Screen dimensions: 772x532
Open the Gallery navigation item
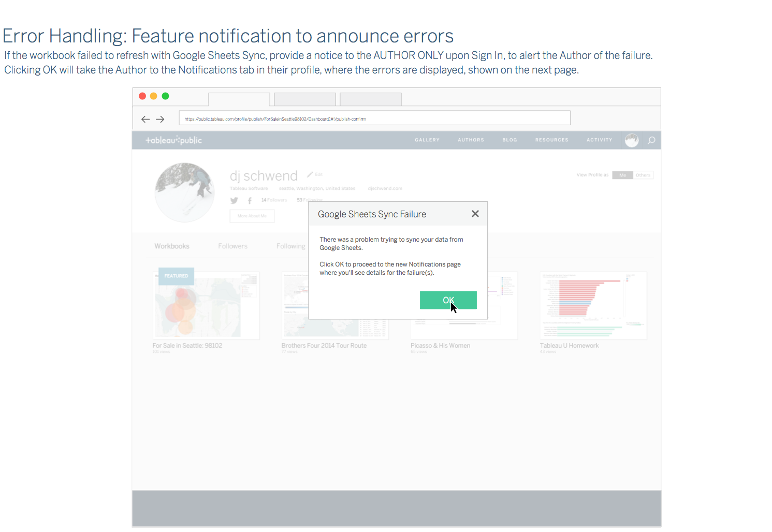point(427,140)
